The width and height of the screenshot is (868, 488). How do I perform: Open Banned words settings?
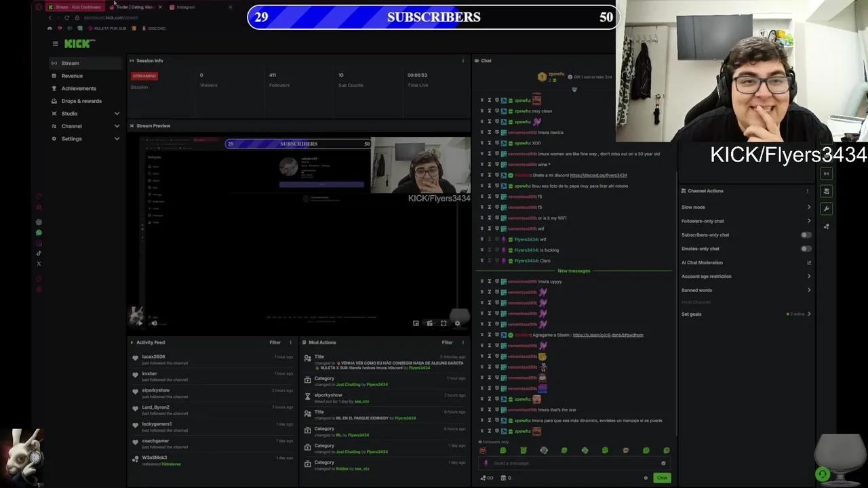(x=746, y=290)
